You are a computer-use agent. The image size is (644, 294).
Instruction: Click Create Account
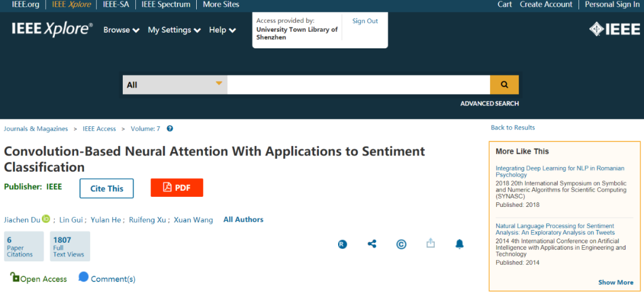pyautogui.click(x=546, y=5)
